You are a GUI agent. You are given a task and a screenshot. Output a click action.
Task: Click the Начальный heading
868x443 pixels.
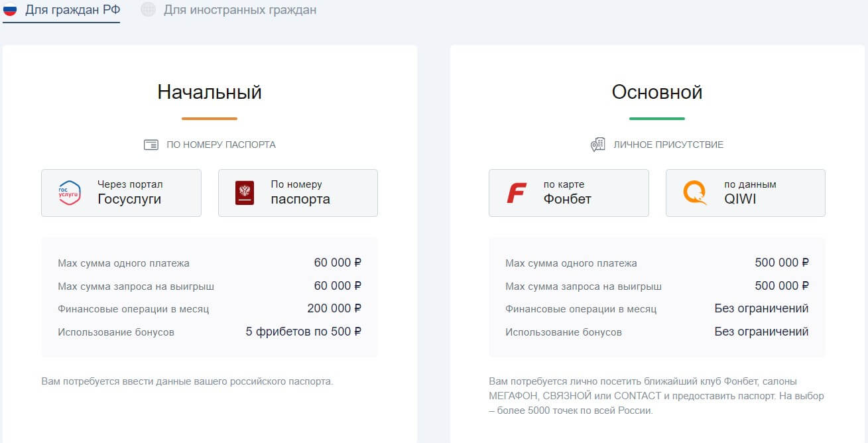210,92
